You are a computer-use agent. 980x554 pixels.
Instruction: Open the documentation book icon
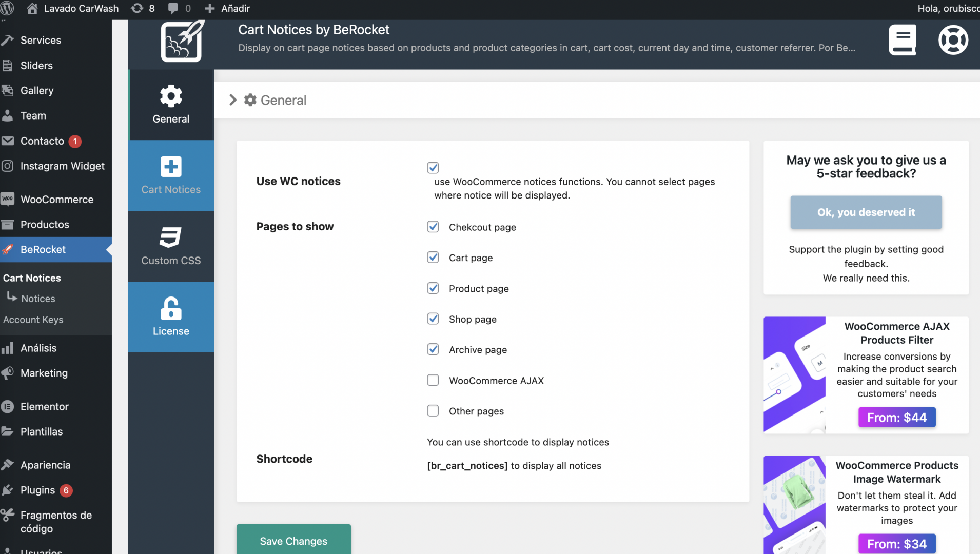point(903,40)
